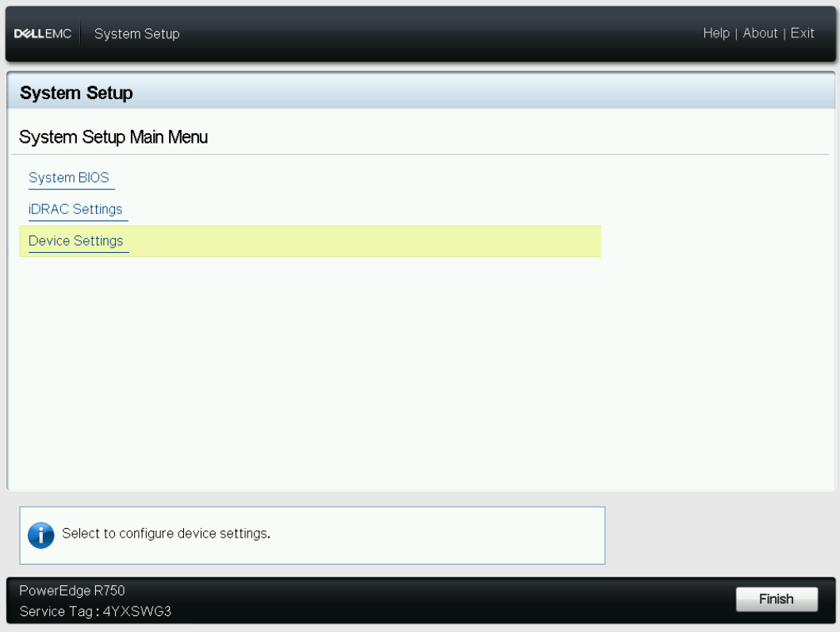The height and width of the screenshot is (632, 840).
Task: Select the Device Settings row highlight
Action: [x=317, y=240]
